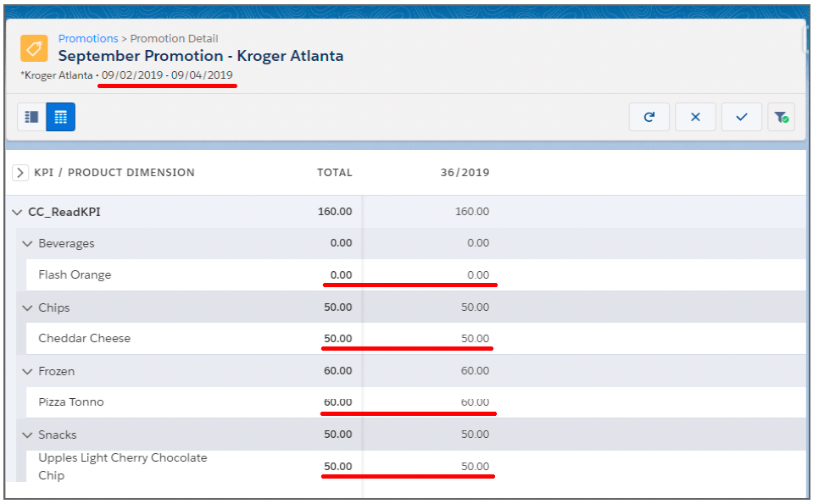813x504 pixels.
Task: Click Cheddar Cheese 36/2019 value 50.00
Action: pyautogui.click(x=475, y=339)
